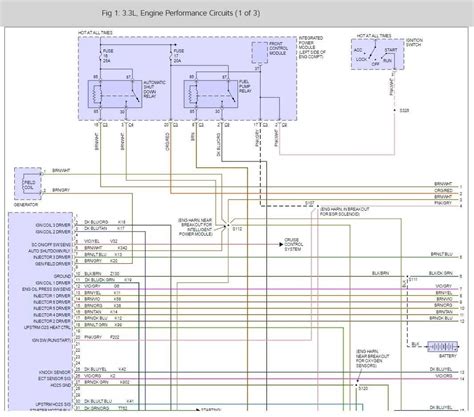Click the CRUISE CONTROL SYSTEM text
The image size is (474, 417).
click(x=294, y=244)
